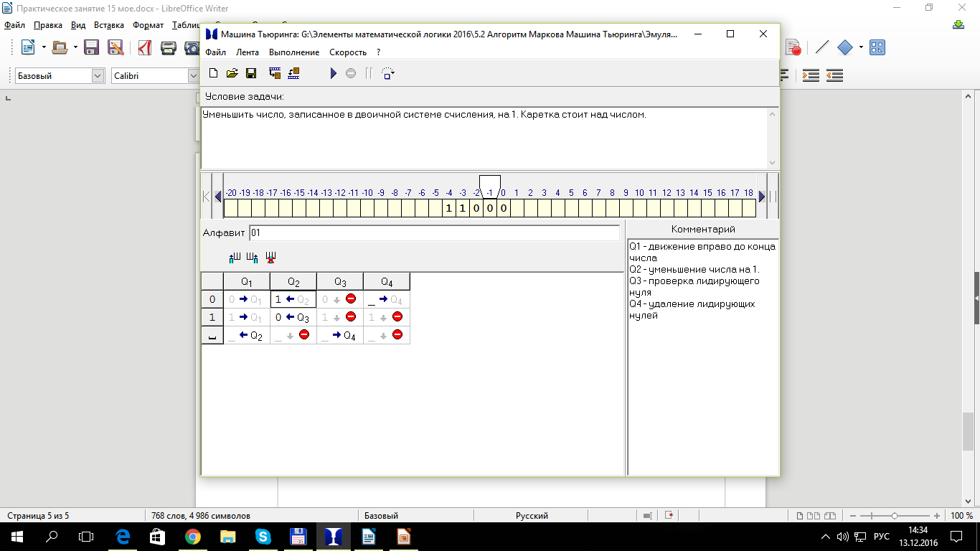The image size is (980, 551).
Task: Print the Writer document
Action: [x=169, y=48]
